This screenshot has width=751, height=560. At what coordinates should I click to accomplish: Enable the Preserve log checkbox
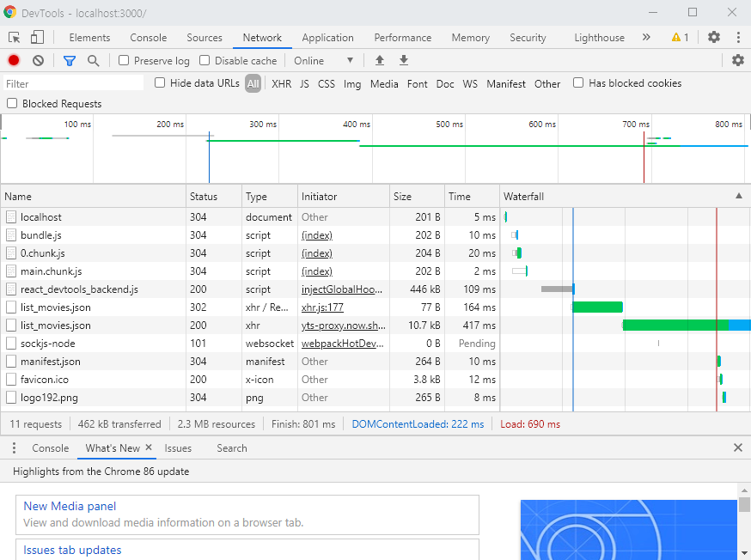point(124,60)
